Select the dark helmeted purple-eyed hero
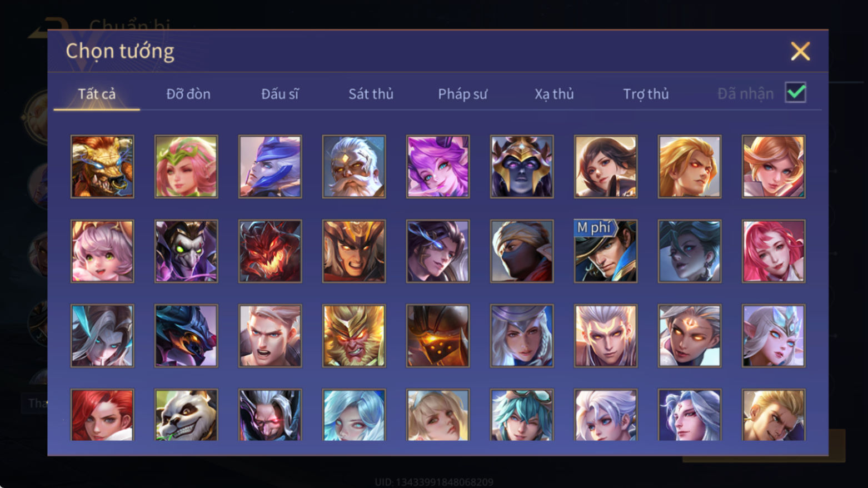Viewport: 868px width, 488px height. 522,167
